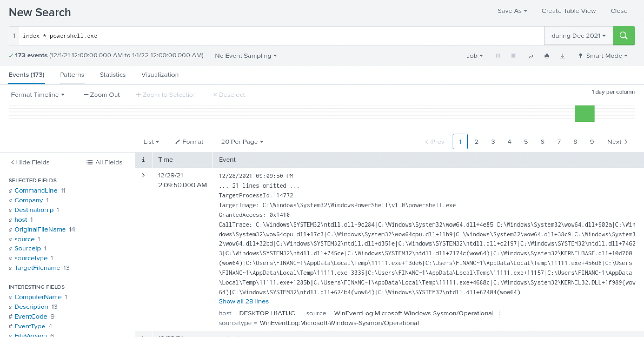Image resolution: width=644 pixels, height=337 pixels.
Task: Share the search job arrow icon
Action: click(x=531, y=56)
